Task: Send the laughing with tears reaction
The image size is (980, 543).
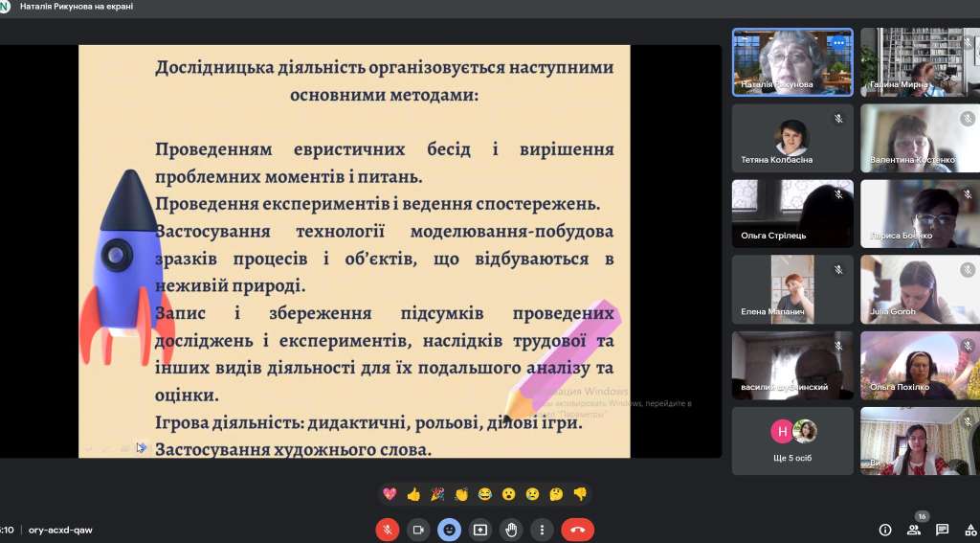Action: pyautogui.click(x=485, y=494)
